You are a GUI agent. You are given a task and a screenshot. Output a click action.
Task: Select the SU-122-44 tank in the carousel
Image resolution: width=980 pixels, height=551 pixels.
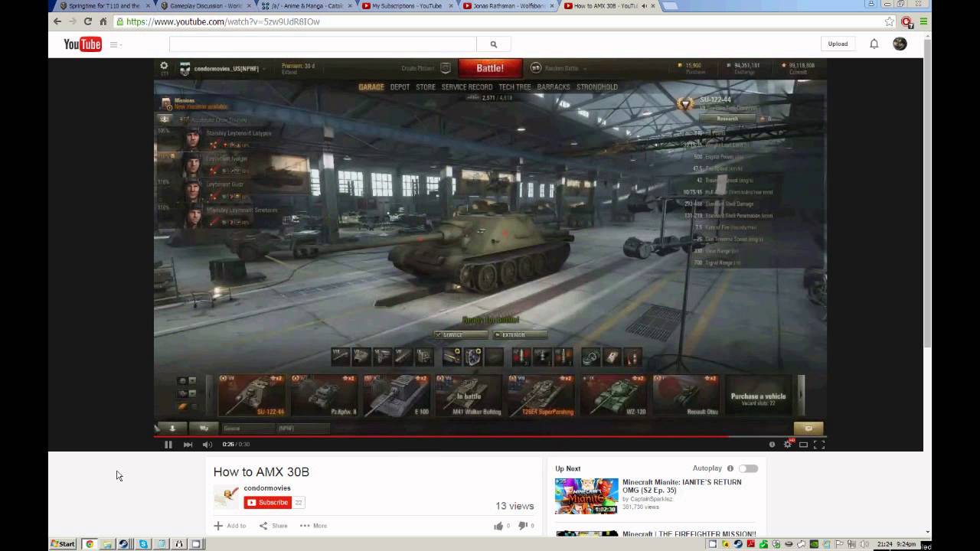point(251,395)
